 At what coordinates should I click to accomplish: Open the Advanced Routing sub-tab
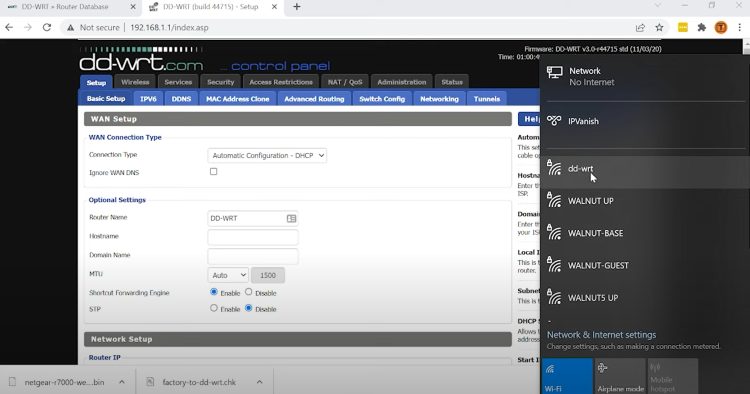pos(314,98)
